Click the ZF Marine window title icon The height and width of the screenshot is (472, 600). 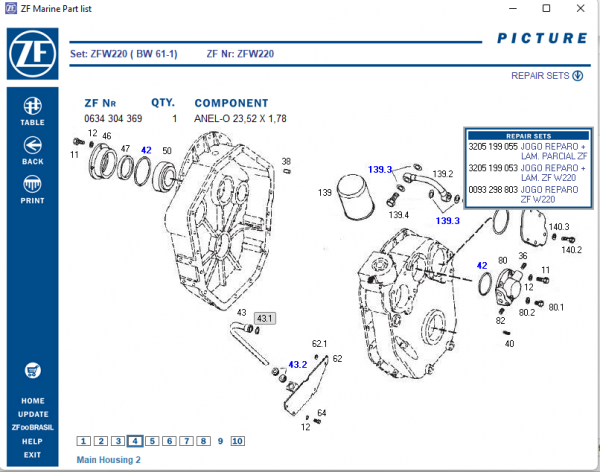(10, 9)
